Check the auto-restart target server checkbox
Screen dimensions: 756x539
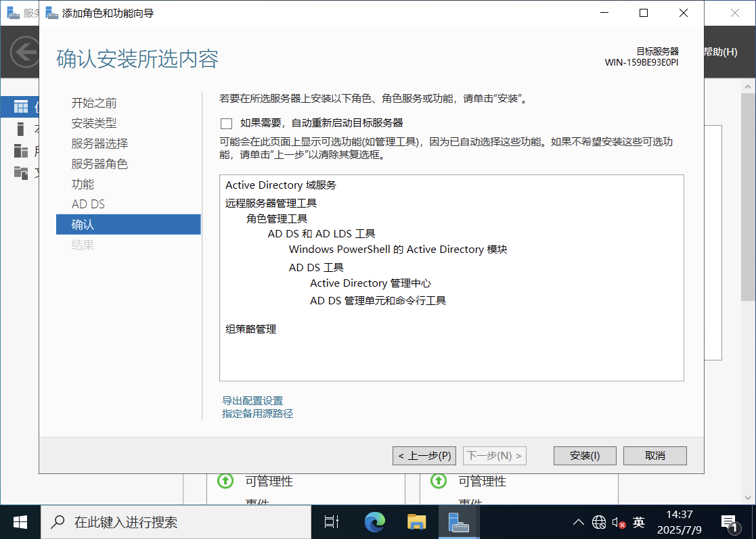coord(226,123)
